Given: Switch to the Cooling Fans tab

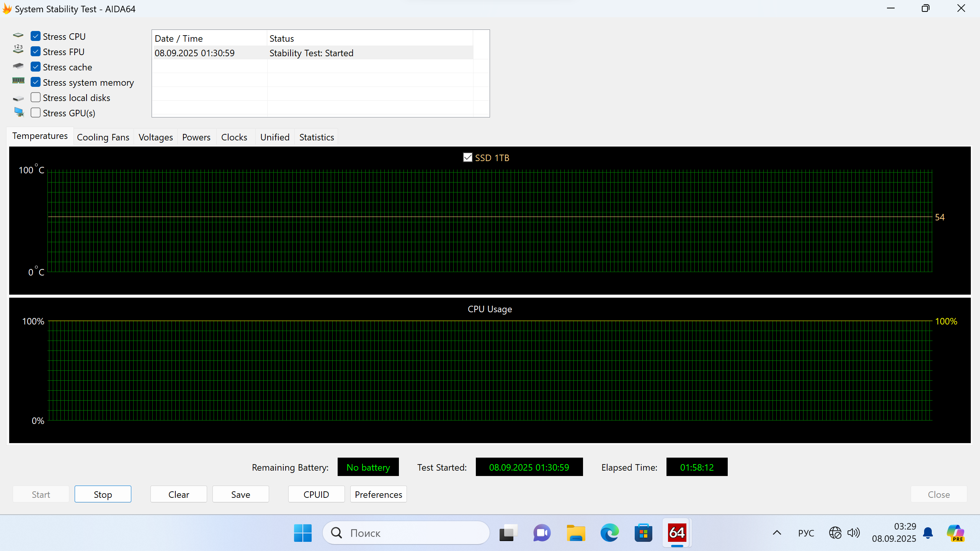Looking at the screenshot, I should (x=103, y=137).
